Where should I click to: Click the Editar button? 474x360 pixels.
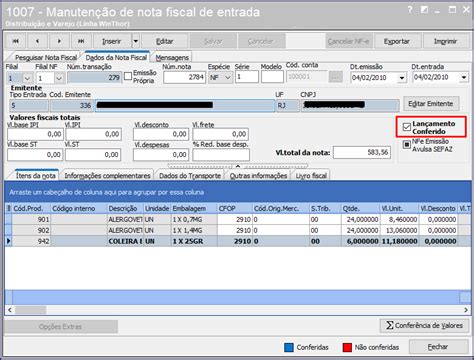(165, 41)
